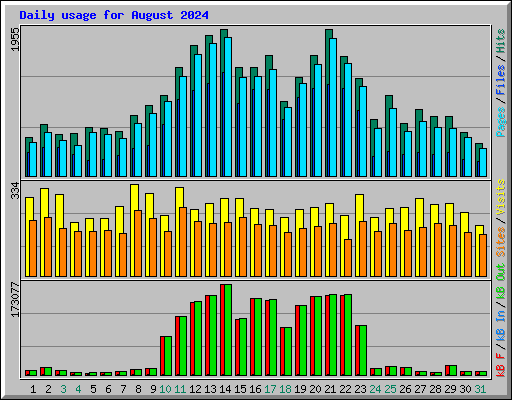Click the orange sites bar for day 4
Image resolution: width=512 pixels, height=400 pixels.
coord(78,254)
